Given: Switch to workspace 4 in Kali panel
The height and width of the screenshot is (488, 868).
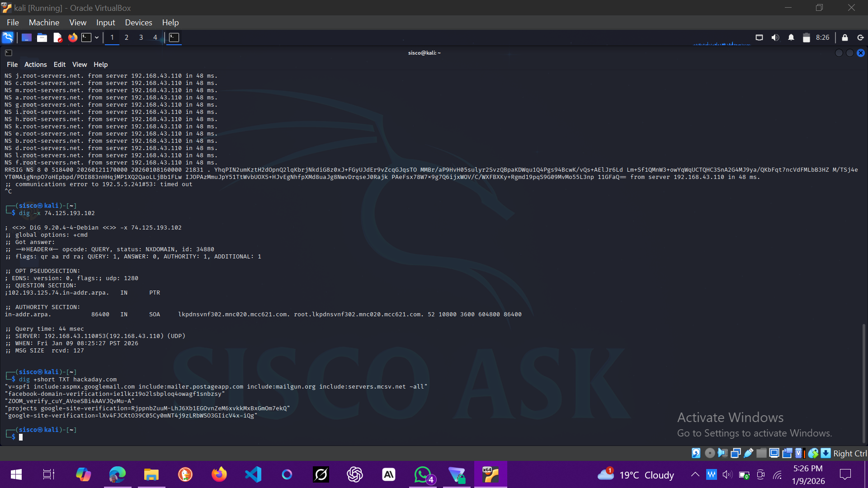Looking at the screenshot, I should (x=155, y=38).
